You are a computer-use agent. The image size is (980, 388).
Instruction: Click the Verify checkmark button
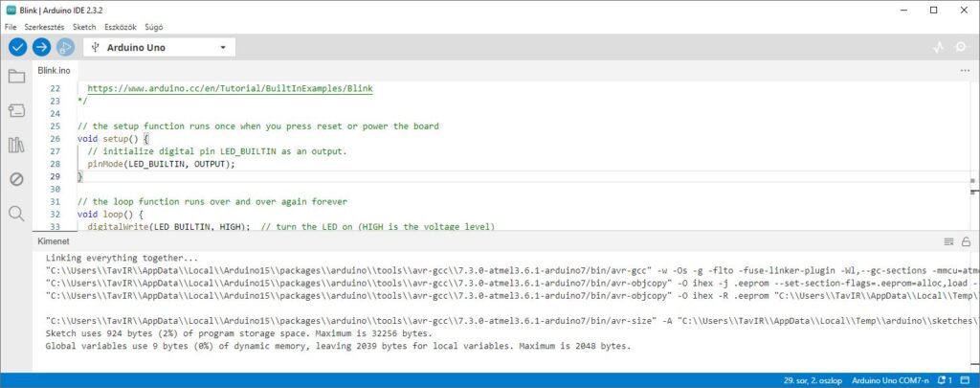point(17,47)
